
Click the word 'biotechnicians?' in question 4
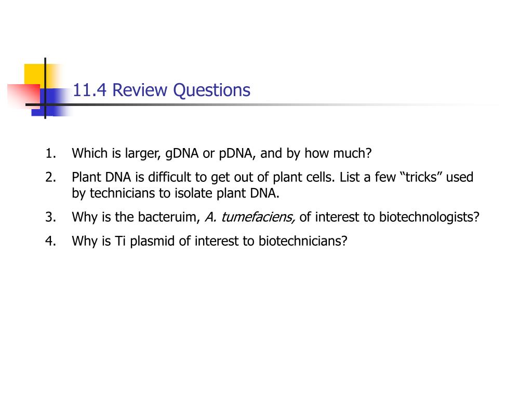pos(303,241)
